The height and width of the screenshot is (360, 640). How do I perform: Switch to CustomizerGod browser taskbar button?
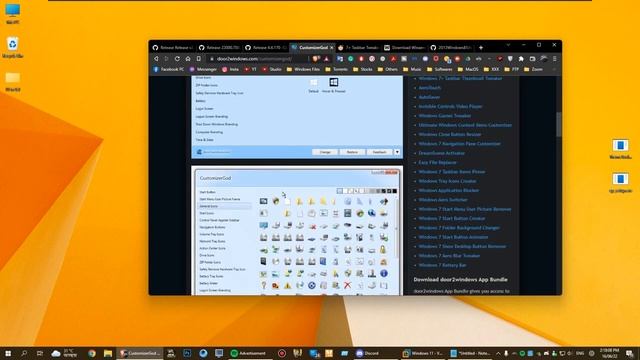tap(140, 353)
